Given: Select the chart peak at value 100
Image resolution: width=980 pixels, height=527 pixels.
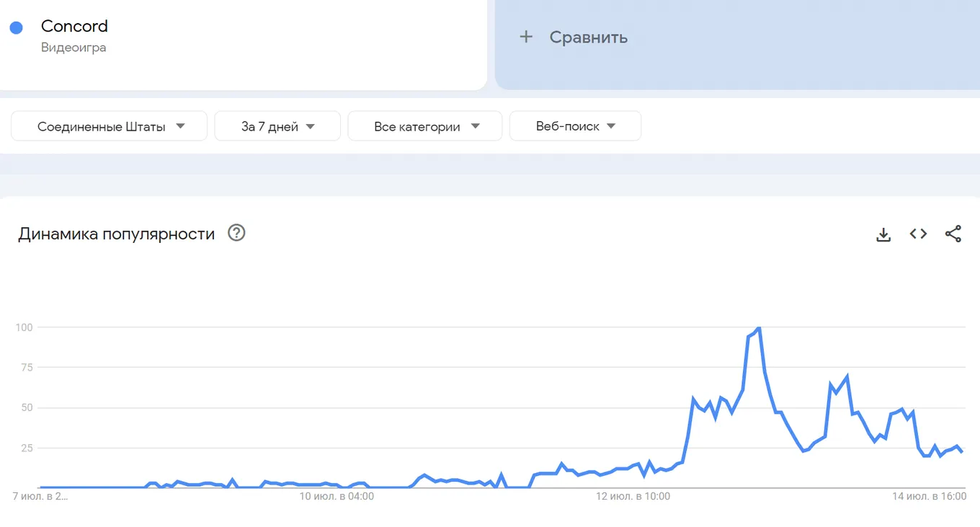Looking at the screenshot, I should 759,329.
